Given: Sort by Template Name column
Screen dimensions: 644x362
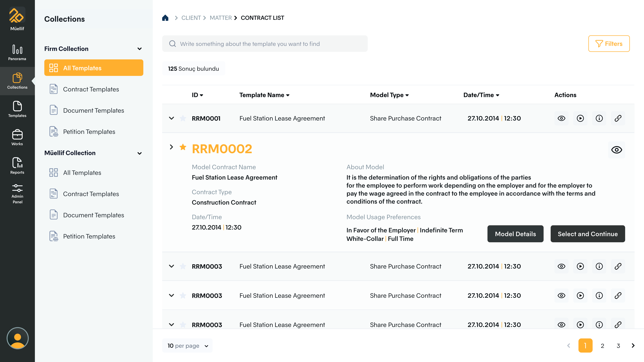Looking at the screenshot, I should pos(264,95).
